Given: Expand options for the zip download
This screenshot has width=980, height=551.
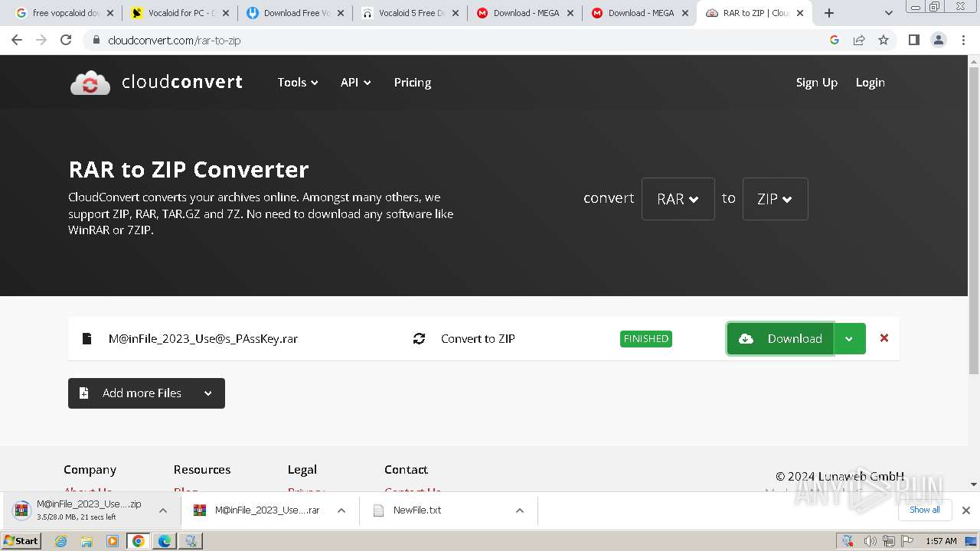Looking at the screenshot, I should tap(163, 510).
